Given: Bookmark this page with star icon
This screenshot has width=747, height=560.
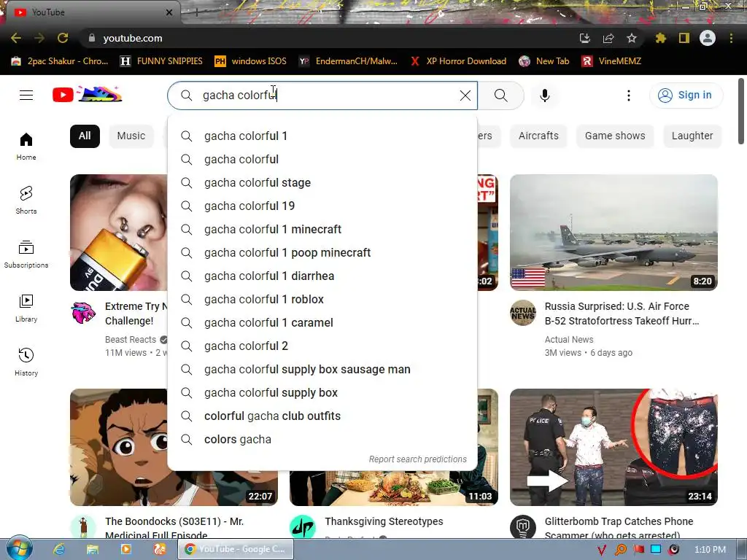Looking at the screenshot, I should [x=632, y=38].
